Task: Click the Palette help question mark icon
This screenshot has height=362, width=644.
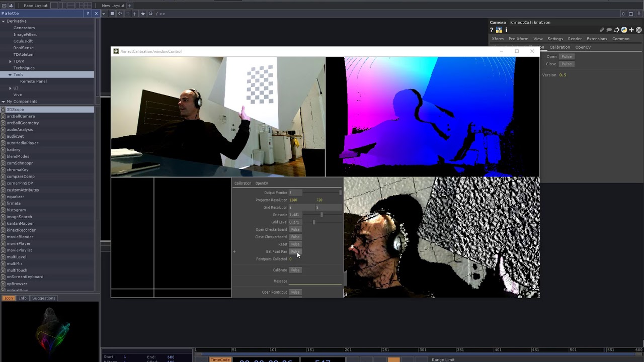Action: coord(88,14)
